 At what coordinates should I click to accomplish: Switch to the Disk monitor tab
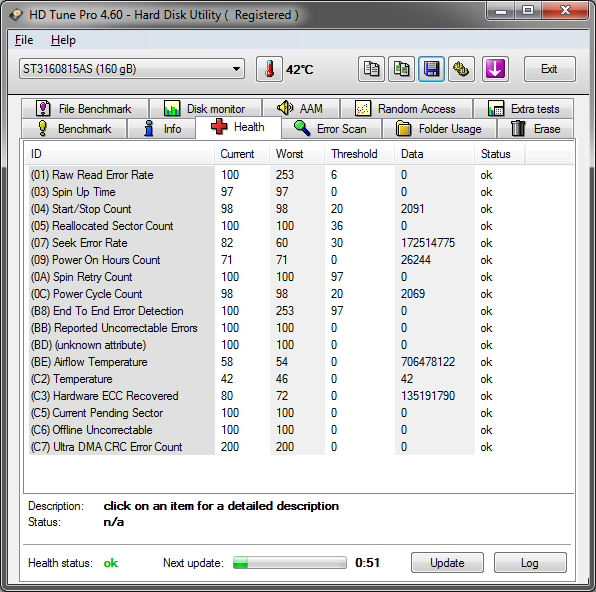click(x=205, y=109)
